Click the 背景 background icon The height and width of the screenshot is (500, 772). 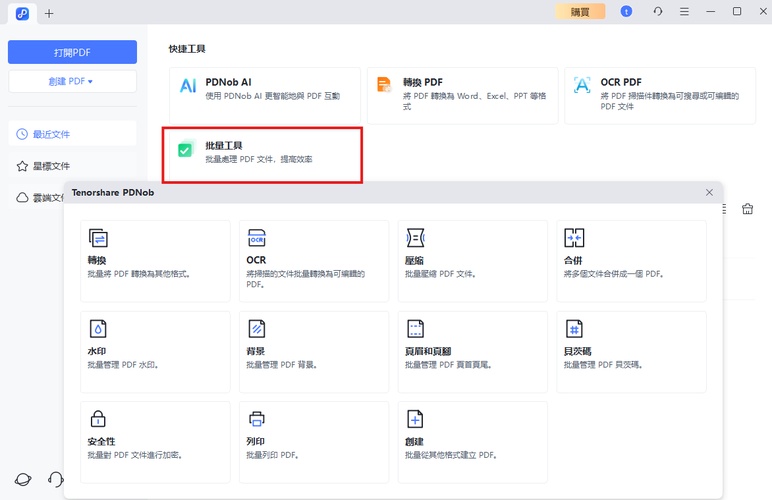(257, 329)
